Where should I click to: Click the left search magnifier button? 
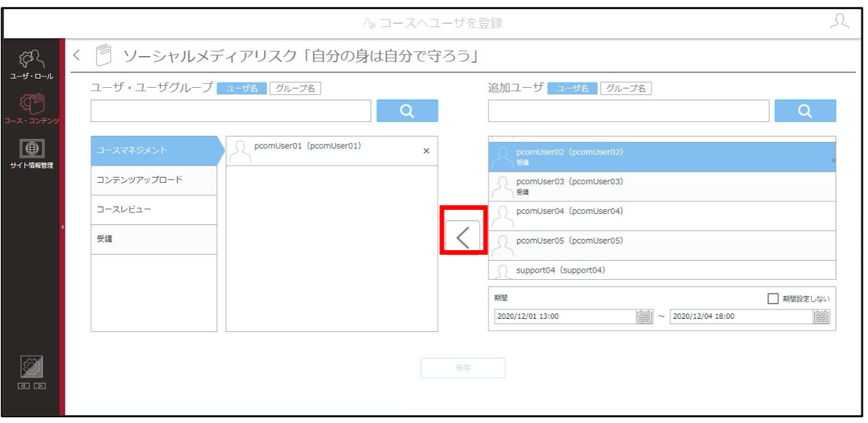pyautogui.click(x=407, y=111)
